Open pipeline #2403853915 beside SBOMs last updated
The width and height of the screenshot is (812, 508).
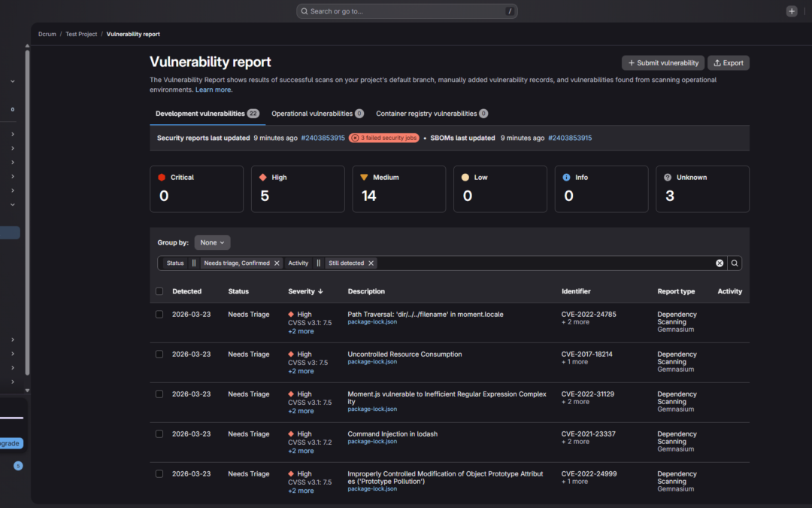pos(570,138)
